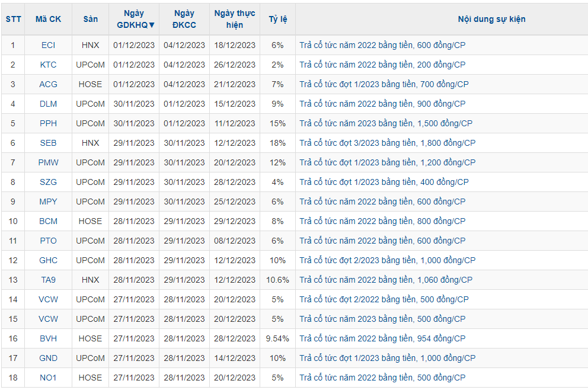Click the STT column header
The width and height of the screenshot is (588, 390).
pos(13,19)
